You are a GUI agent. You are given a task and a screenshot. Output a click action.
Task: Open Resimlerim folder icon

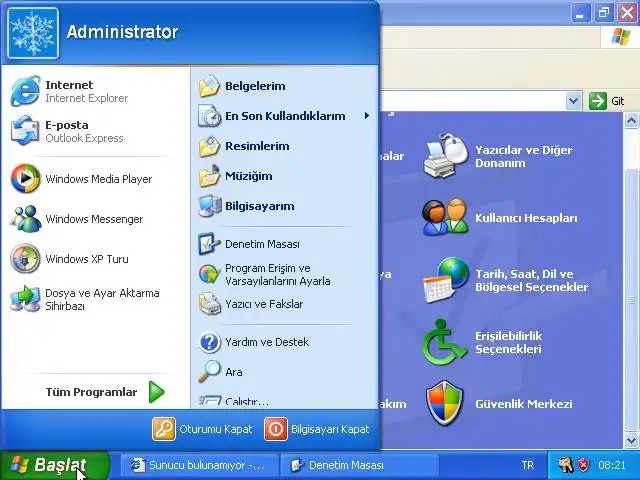(x=209, y=146)
